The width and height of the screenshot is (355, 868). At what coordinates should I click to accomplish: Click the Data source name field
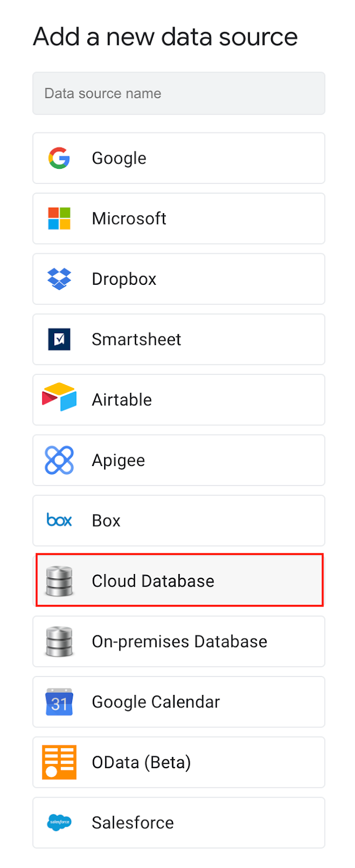click(179, 93)
